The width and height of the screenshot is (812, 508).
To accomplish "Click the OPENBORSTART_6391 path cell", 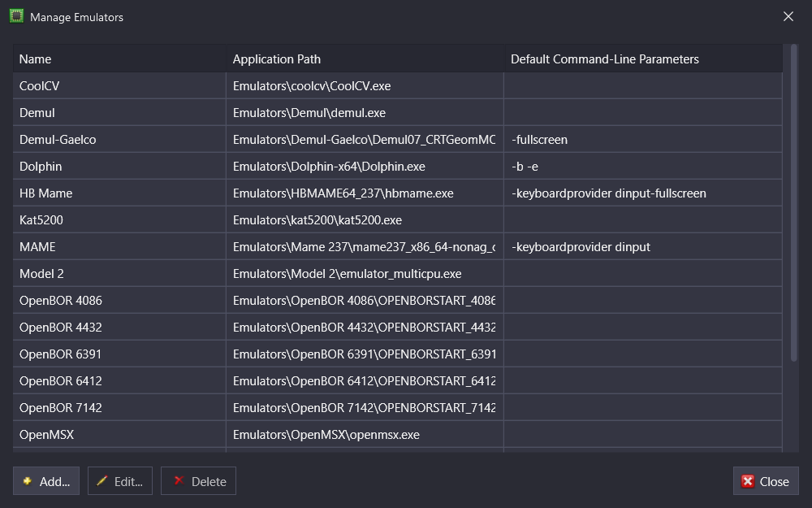I will (x=365, y=354).
